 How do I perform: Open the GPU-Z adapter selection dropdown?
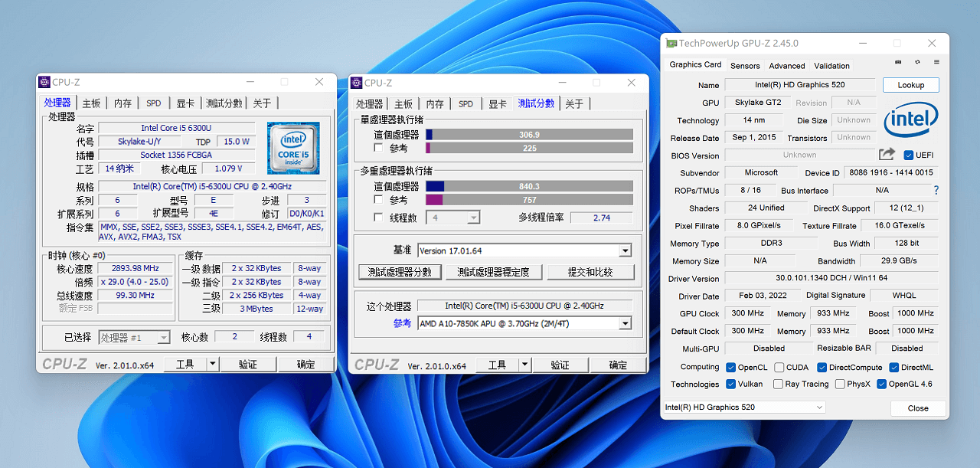(744, 407)
